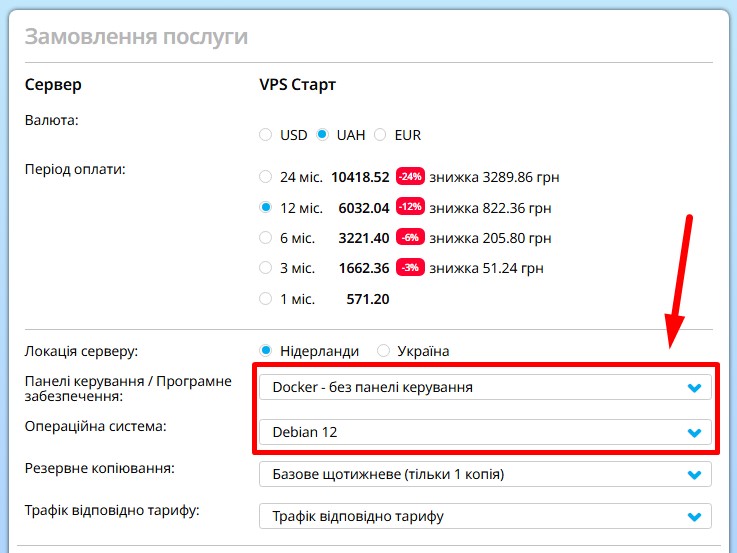Select USD currency radio button
This screenshot has height=553, width=737.
pos(266,135)
